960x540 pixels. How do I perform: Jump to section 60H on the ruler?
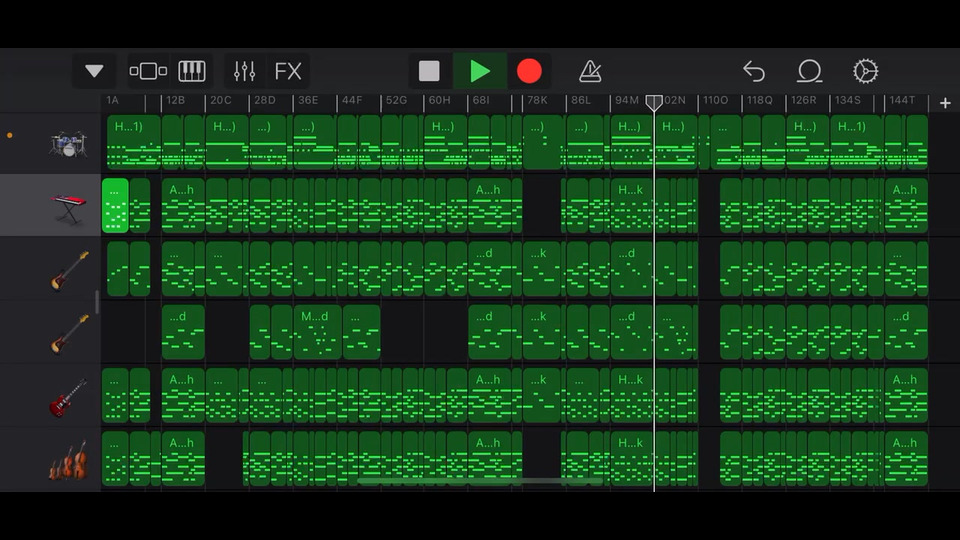point(439,100)
